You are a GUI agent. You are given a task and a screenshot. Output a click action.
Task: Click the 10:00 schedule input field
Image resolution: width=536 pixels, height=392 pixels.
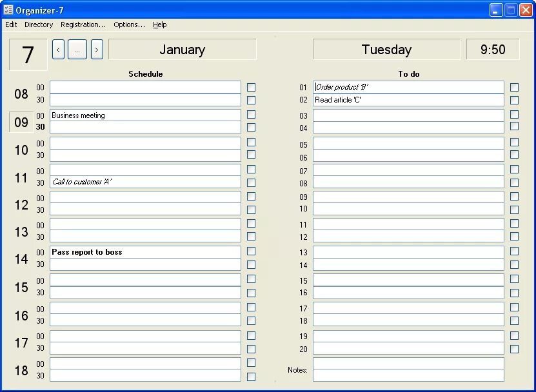(145, 143)
